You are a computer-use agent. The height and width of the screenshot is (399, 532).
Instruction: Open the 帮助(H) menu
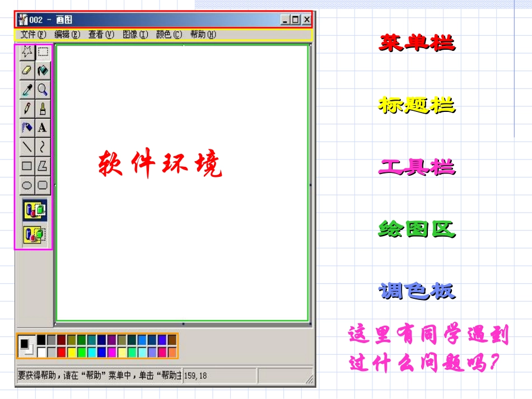(203, 35)
